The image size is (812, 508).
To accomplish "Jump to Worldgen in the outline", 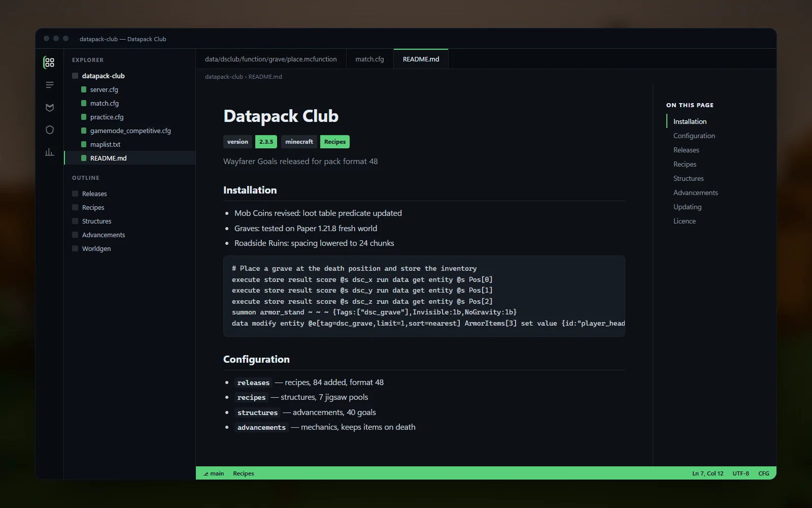I will (x=130, y=248).
